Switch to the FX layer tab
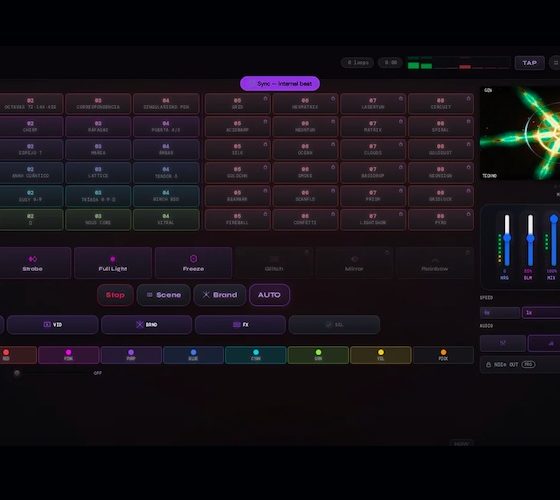This screenshot has width=560, height=500. pyautogui.click(x=240, y=325)
